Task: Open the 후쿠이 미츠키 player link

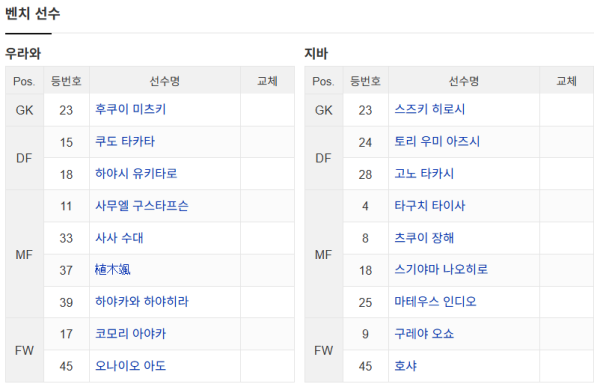Action: [130, 109]
